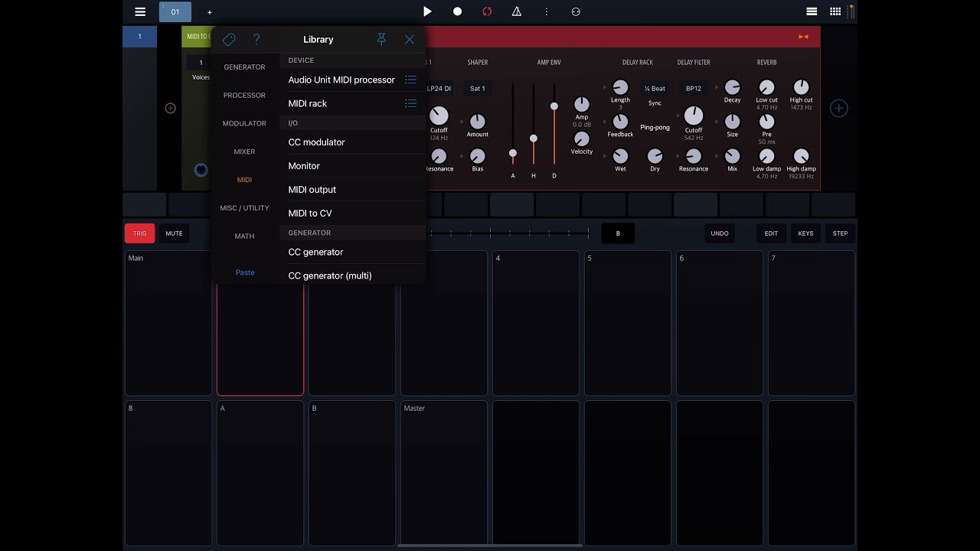Viewport: 980px width, 551px height.
Task: Switch to KEYS mode
Action: pos(805,233)
